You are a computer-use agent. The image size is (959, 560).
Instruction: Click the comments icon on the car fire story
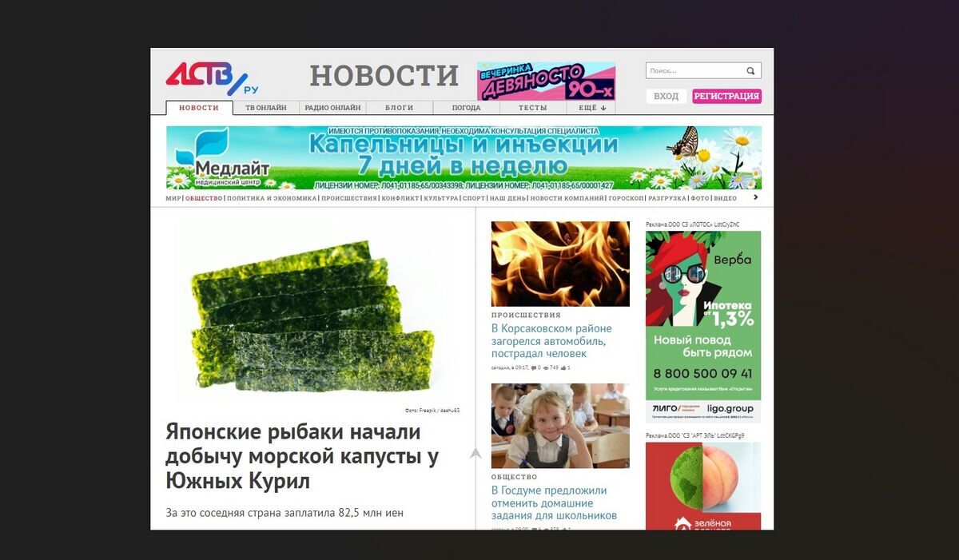click(534, 368)
